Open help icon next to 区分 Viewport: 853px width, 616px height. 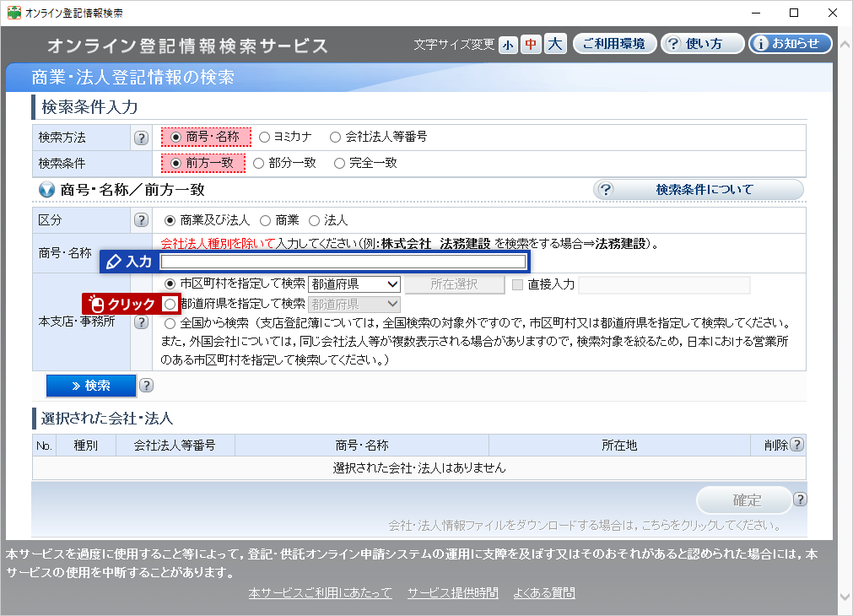pyautogui.click(x=141, y=220)
